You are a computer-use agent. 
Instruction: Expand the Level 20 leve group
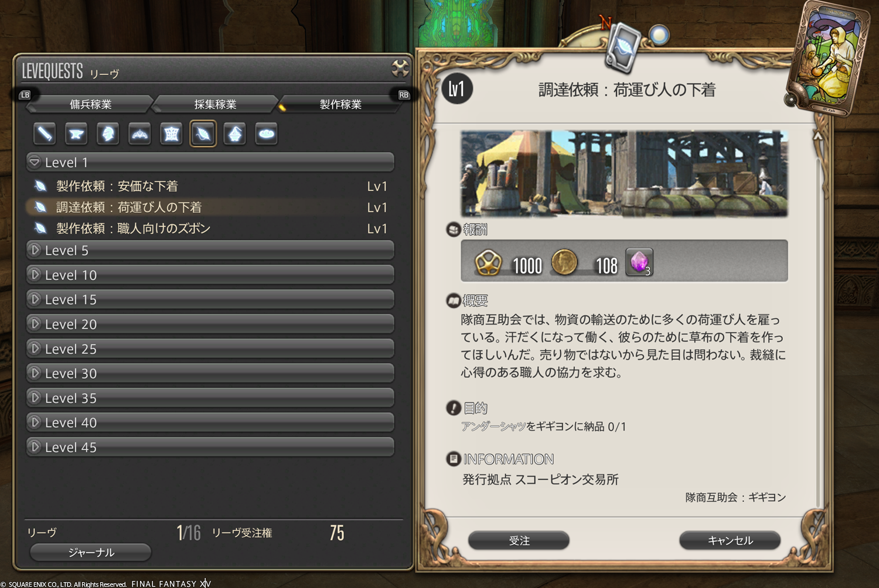210,324
